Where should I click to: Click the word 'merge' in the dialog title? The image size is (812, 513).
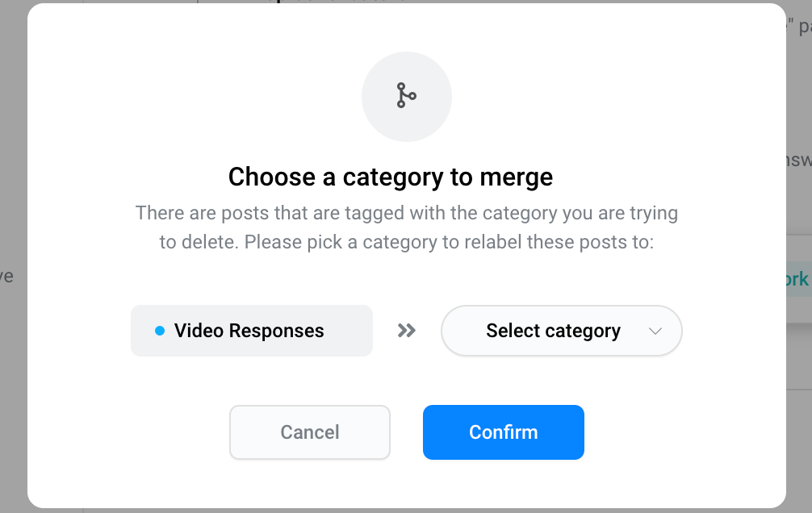coord(517,178)
